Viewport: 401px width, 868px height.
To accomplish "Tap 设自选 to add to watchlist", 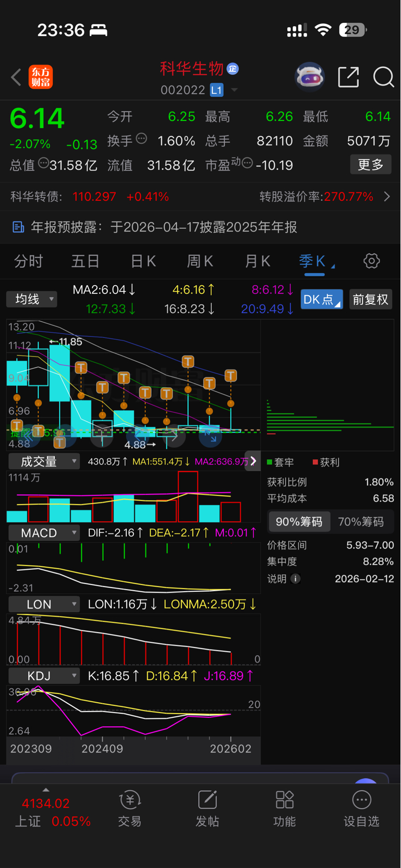I will (361, 809).
